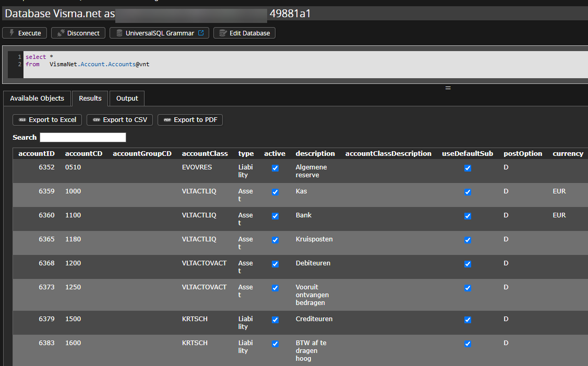588x366 pixels.
Task: Toggle active checkbox for BTW af te dragen hoog
Action: point(275,344)
